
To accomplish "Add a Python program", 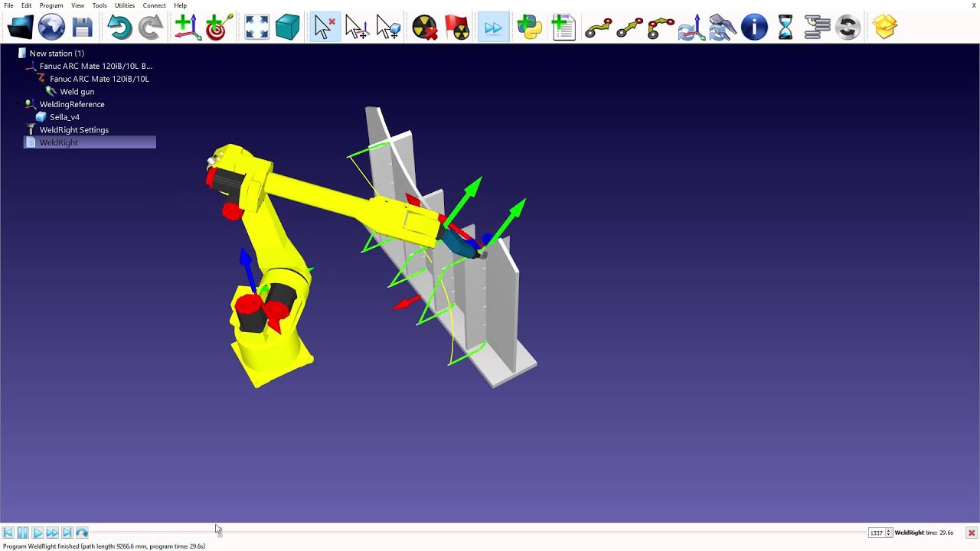I will pos(529,28).
